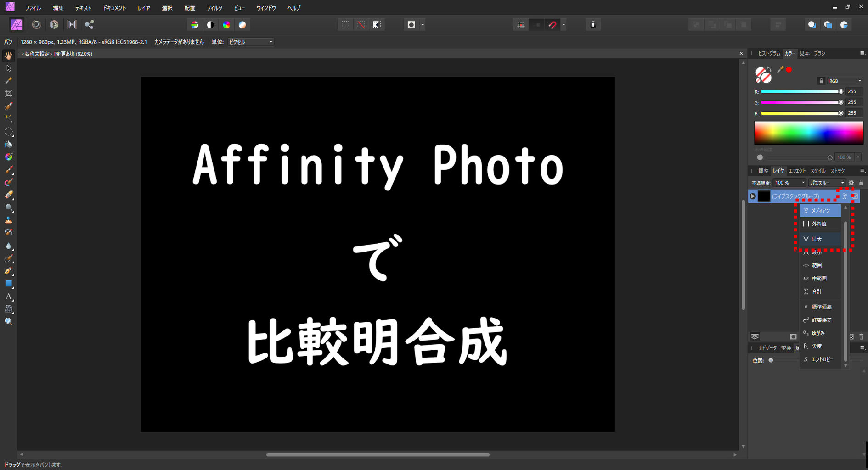Switch to the Tone Mapping persona
868x470 pixels.
tap(72, 25)
